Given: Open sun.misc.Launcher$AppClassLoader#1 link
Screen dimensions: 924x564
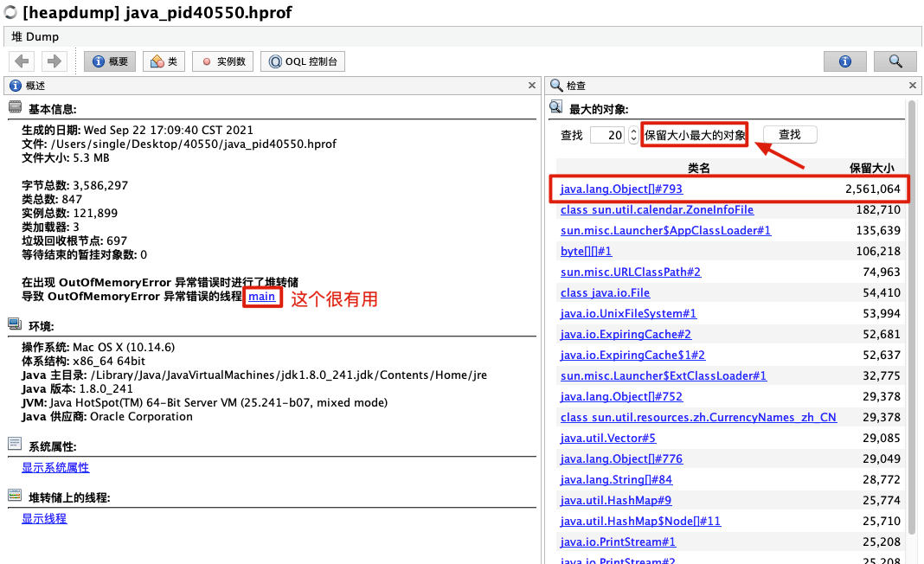Looking at the screenshot, I should point(665,230).
